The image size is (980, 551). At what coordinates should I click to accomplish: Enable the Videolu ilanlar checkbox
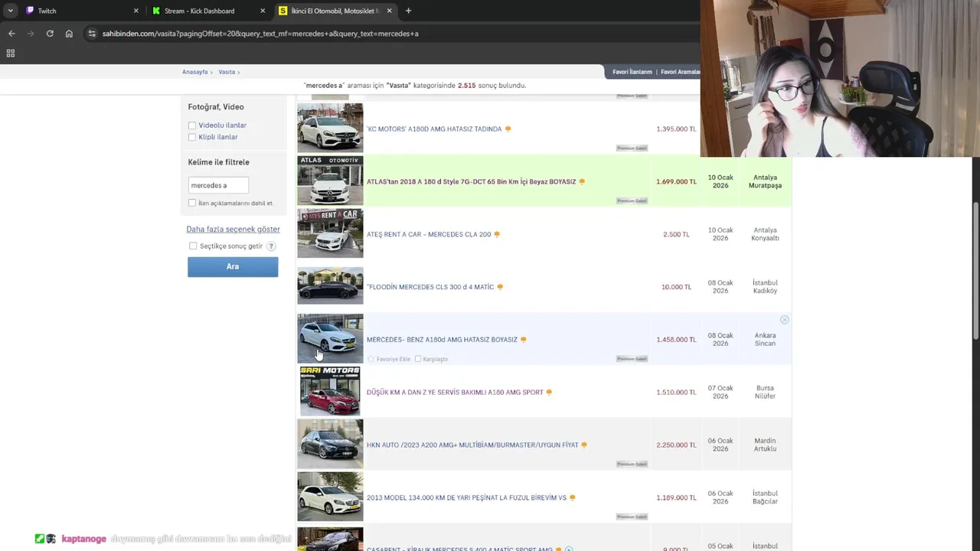coord(192,126)
